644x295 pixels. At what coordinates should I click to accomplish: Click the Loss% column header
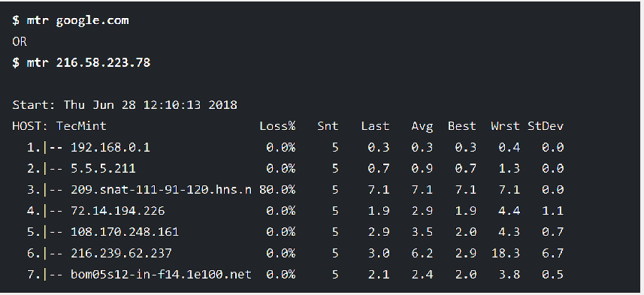pyautogui.click(x=277, y=126)
